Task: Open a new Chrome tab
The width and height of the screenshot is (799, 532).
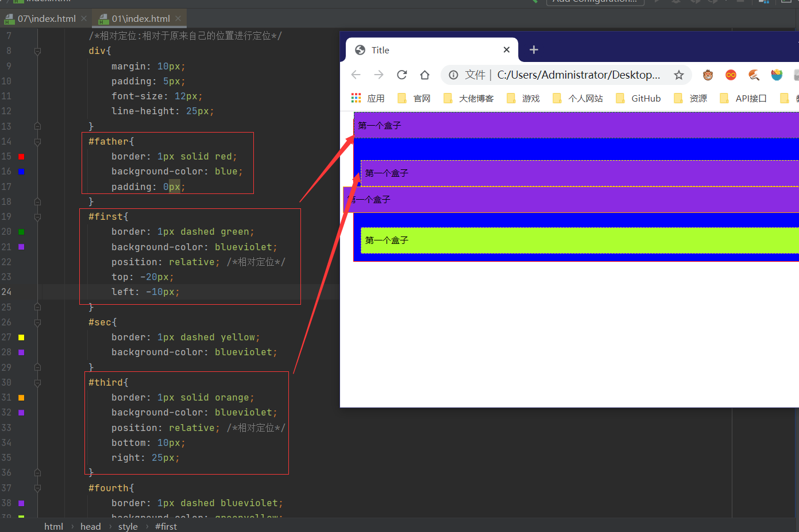Action: [x=534, y=50]
